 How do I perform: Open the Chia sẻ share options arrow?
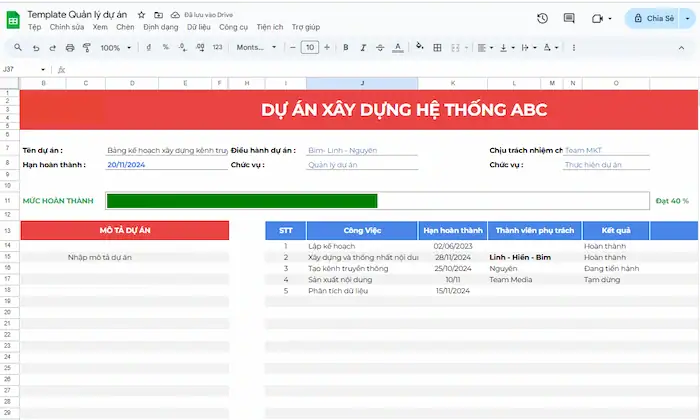(688, 18)
